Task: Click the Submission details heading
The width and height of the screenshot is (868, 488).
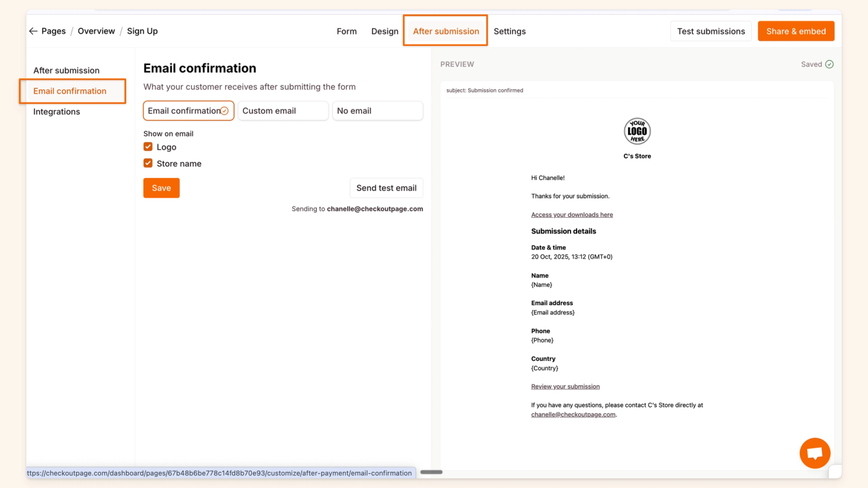Action: click(564, 231)
